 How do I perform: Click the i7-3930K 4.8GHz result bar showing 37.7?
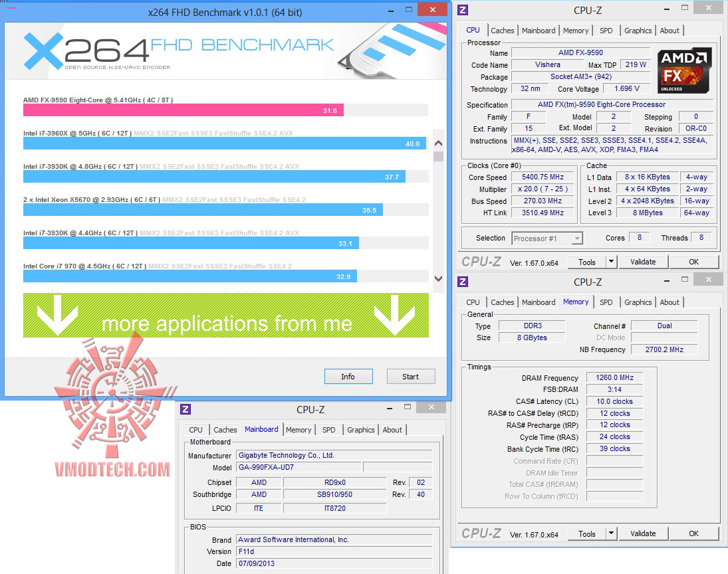coord(214,176)
